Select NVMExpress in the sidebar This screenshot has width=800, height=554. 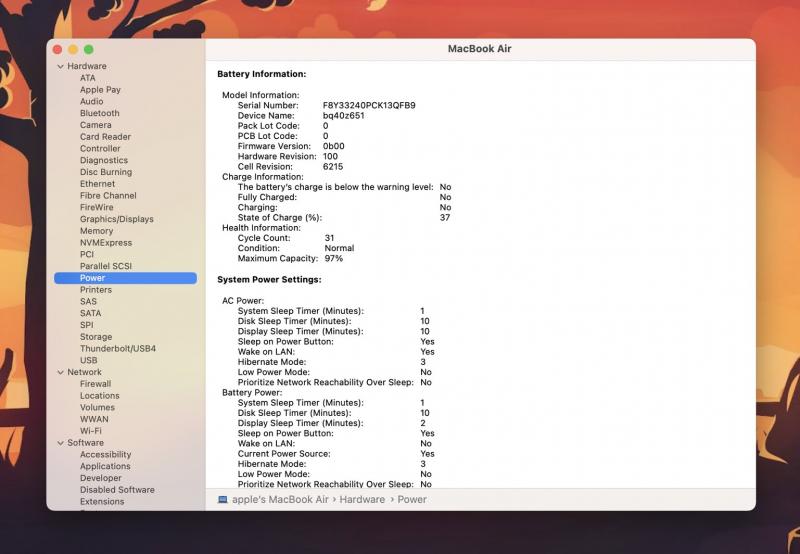[x=105, y=242]
